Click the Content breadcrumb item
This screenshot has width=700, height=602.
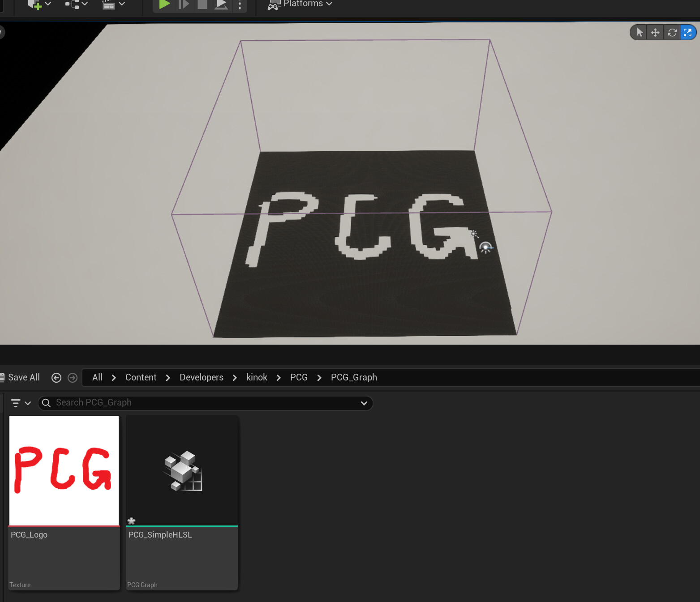tap(141, 377)
